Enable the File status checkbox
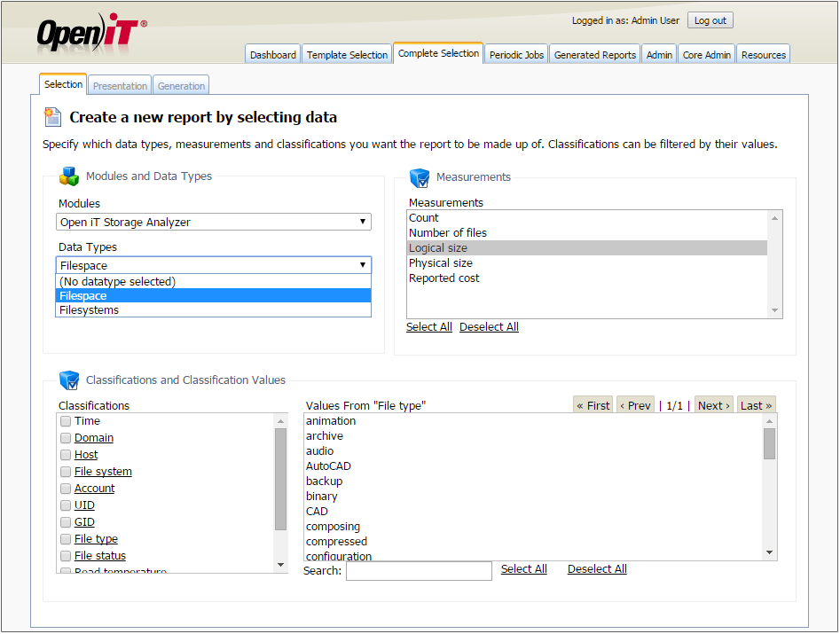Screen dimensions: 840x634 (x=66, y=556)
